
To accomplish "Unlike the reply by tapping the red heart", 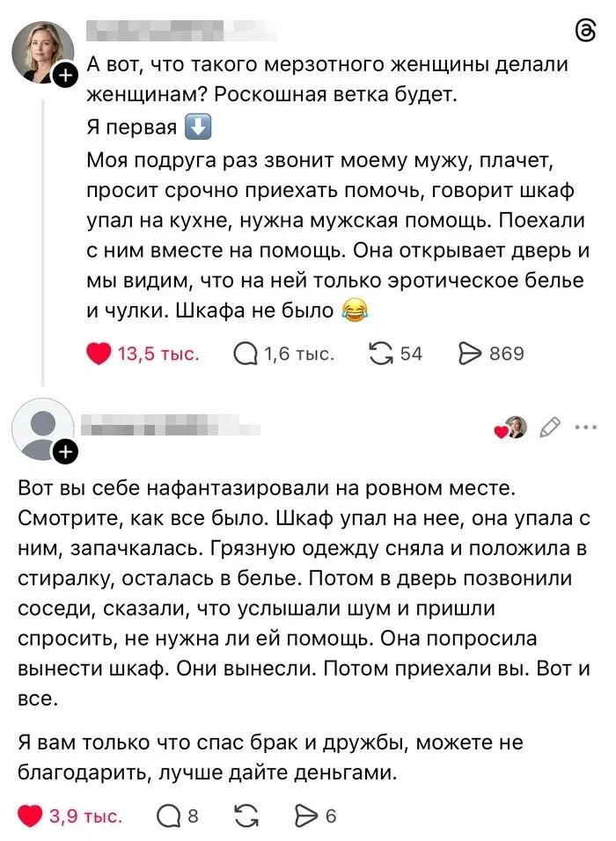I will pyautogui.click(x=32, y=812).
